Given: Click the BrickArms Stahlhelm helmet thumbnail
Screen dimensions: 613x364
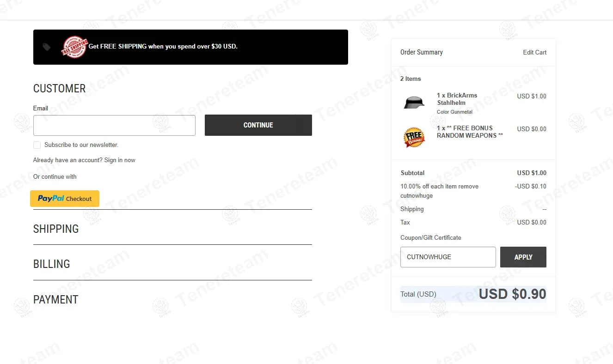Looking at the screenshot, I should [x=414, y=103].
